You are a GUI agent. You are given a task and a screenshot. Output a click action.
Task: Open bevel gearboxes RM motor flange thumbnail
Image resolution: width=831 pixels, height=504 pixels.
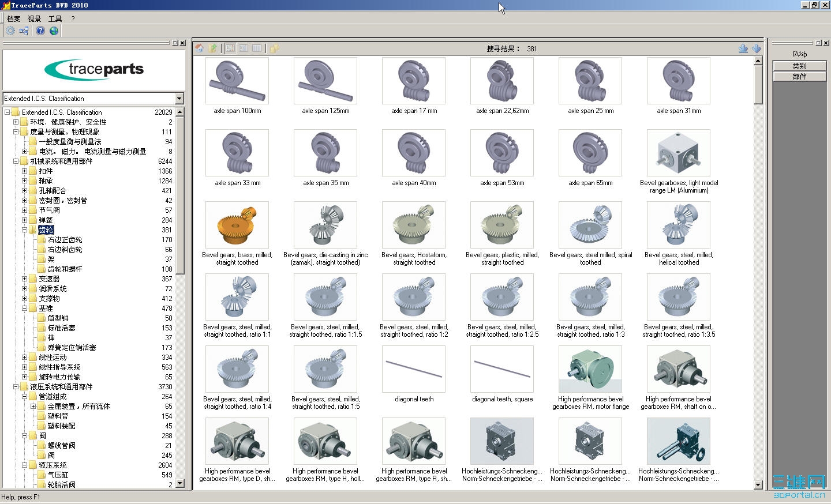pos(590,369)
